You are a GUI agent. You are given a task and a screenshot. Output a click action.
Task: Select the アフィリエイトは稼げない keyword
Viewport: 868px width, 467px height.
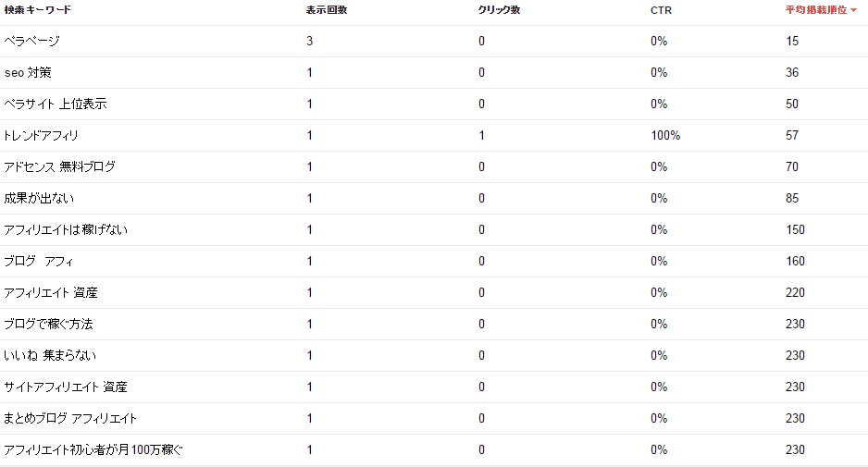click(x=66, y=230)
